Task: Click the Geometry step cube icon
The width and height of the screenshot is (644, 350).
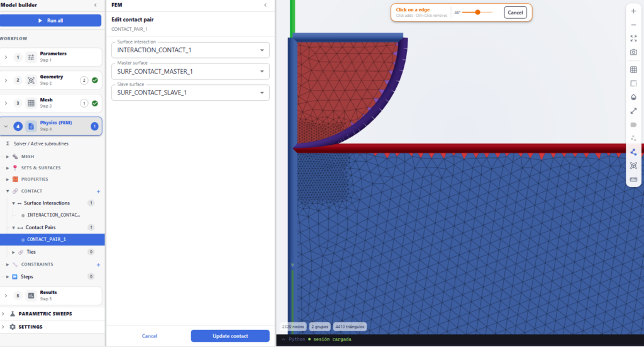Action: pyautogui.click(x=31, y=80)
